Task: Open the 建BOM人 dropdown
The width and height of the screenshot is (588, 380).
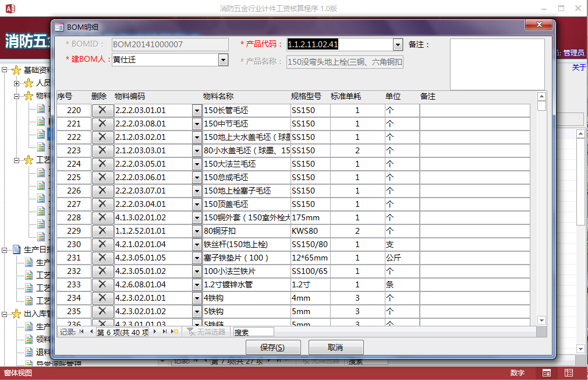Action: (223, 59)
